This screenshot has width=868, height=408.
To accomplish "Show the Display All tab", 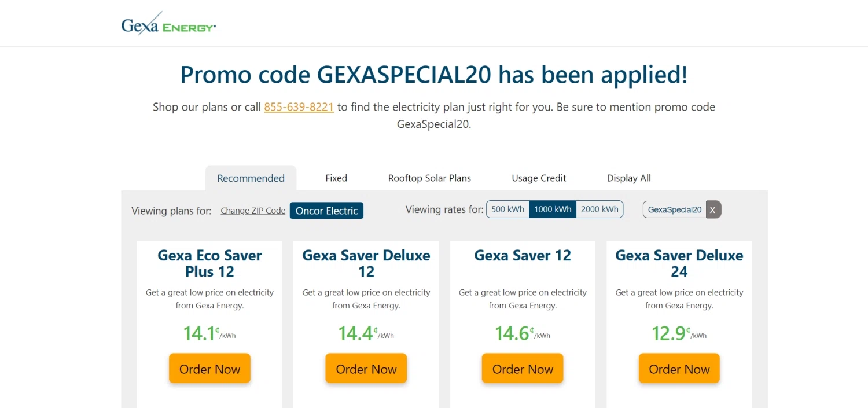I will click(629, 178).
